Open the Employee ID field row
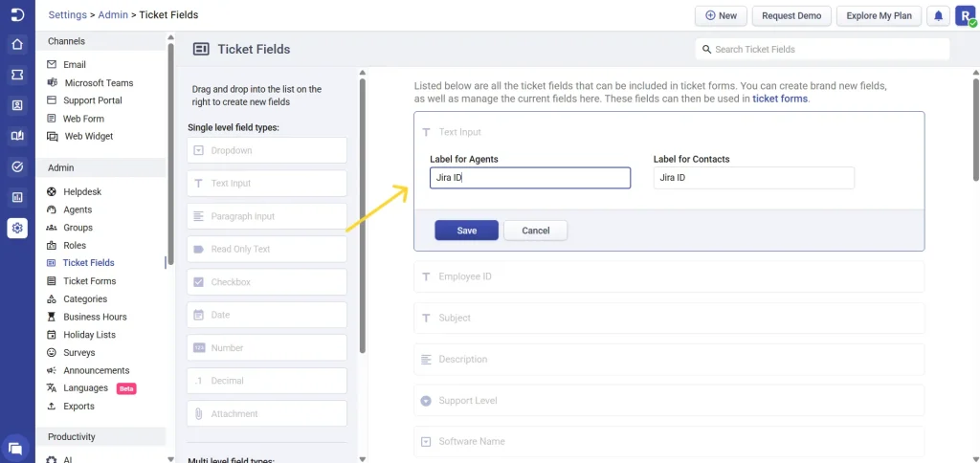 669,276
